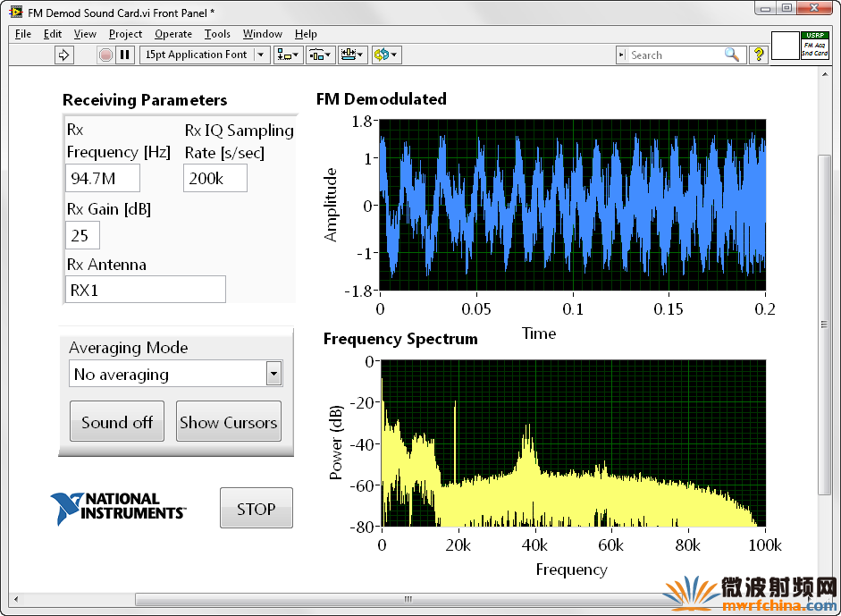This screenshot has height=616, width=841.
Task: Click the Context Help question mark icon
Action: pyautogui.click(x=759, y=55)
